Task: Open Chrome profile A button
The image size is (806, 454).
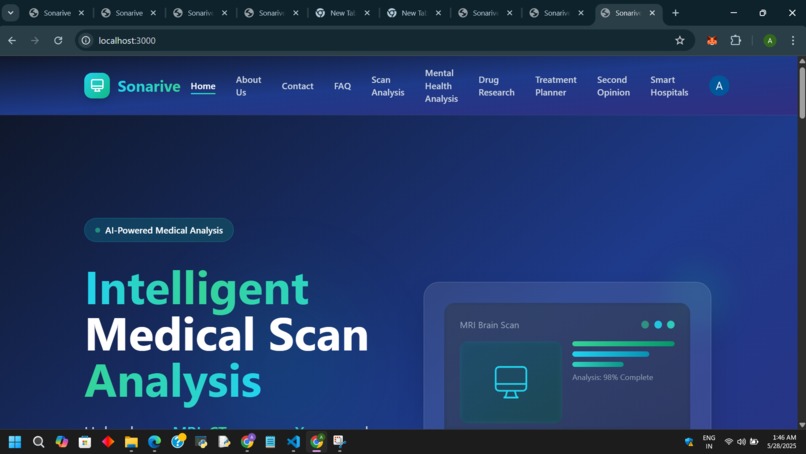Action: [770, 41]
